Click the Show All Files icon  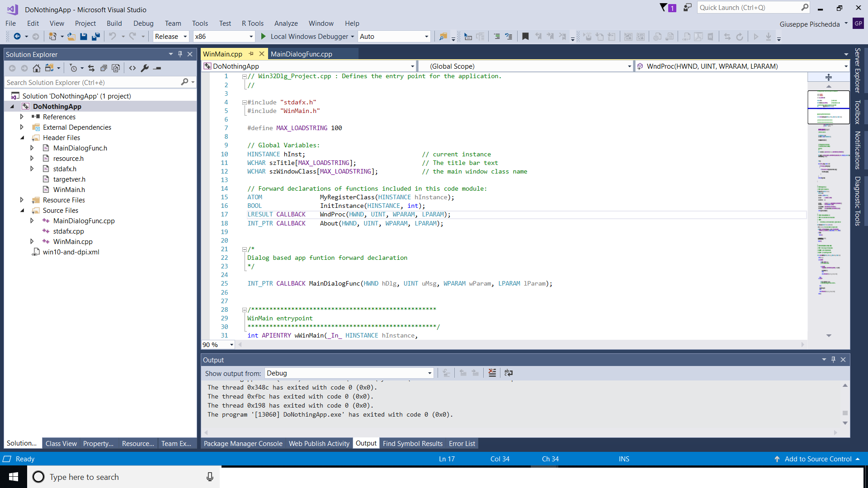[116, 68]
